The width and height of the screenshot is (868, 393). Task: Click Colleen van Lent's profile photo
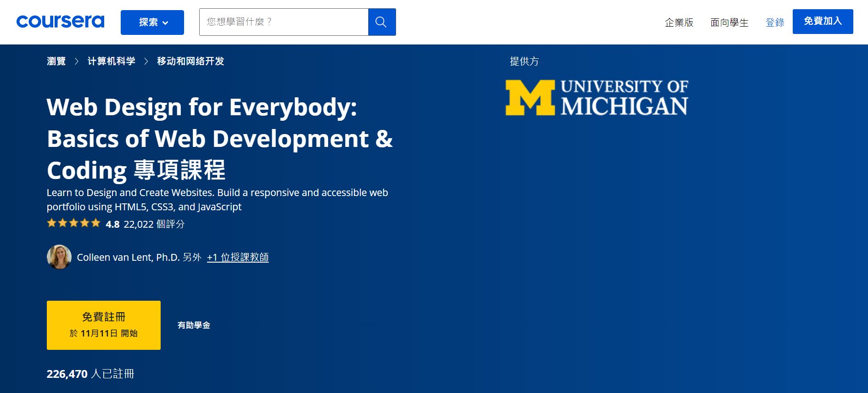pos(59,257)
